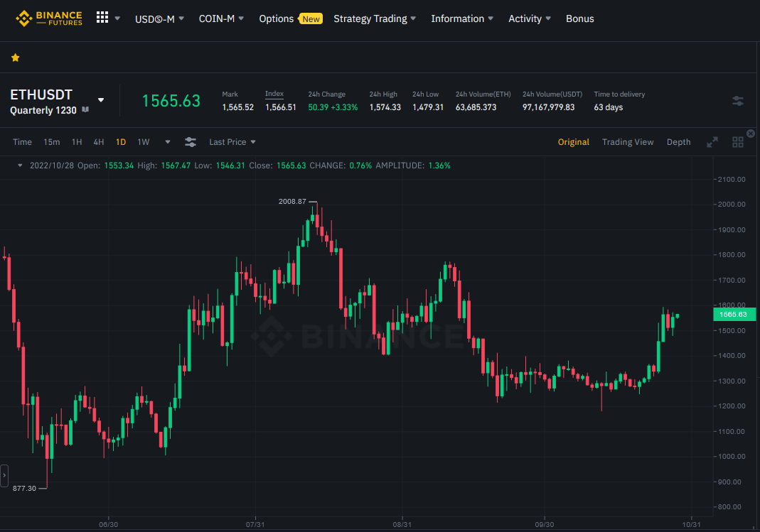Click the yellow favorites star icon
The height and width of the screenshot is (532, 760).
pos(16,58)
